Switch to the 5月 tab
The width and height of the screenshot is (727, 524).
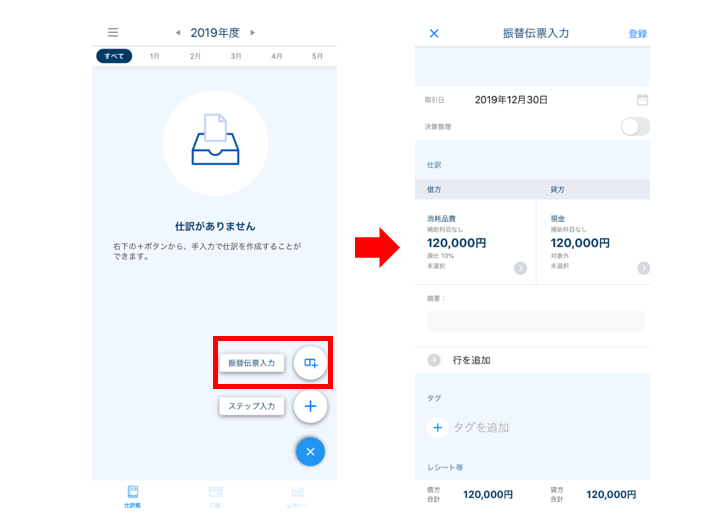click(x=317, y=56)
